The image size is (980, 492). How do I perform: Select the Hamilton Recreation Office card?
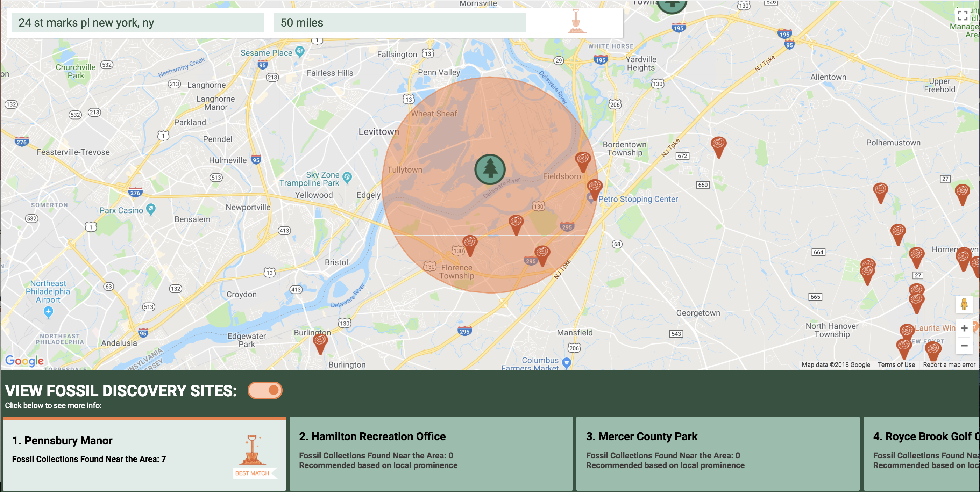[x=431, y=453]
